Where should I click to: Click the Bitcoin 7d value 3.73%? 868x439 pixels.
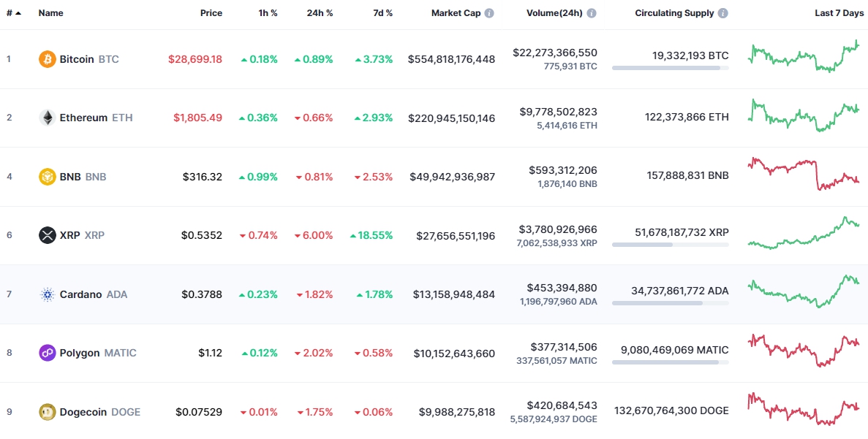(x=374, y=59)
